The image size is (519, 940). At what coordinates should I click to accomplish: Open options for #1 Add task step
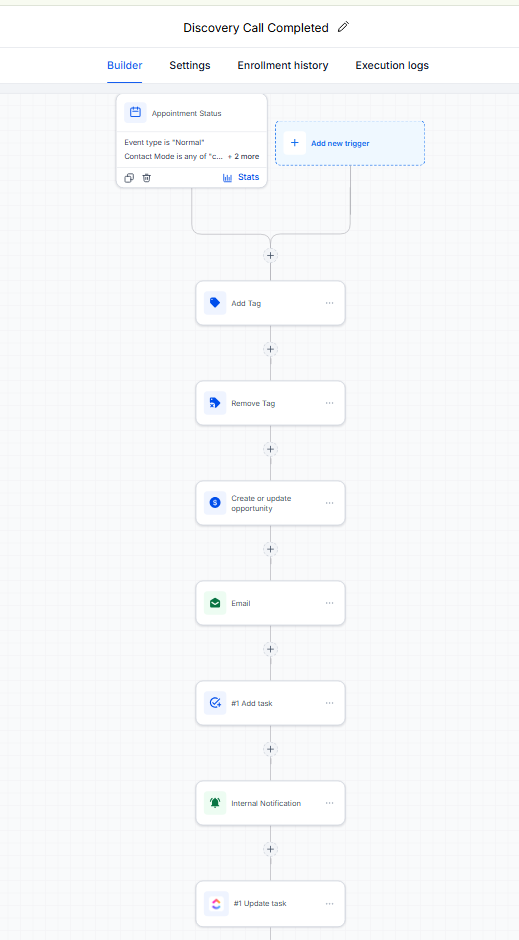[x=330, y=703]
